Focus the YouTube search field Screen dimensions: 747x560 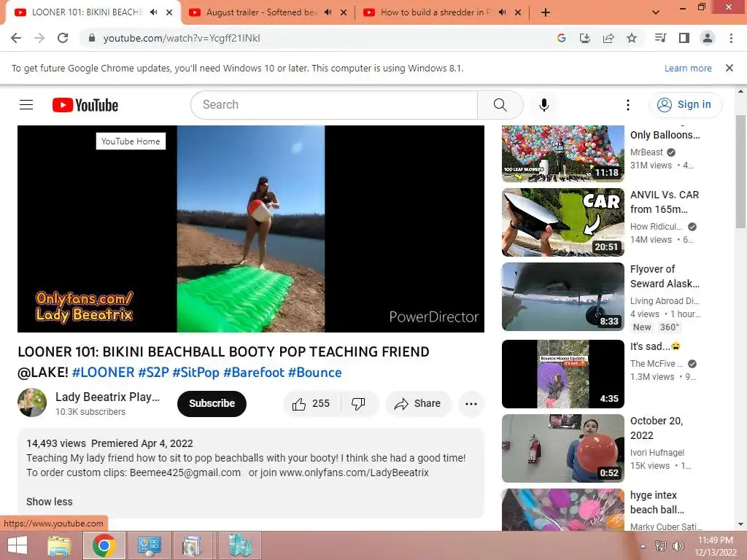(x=334, y=105)
